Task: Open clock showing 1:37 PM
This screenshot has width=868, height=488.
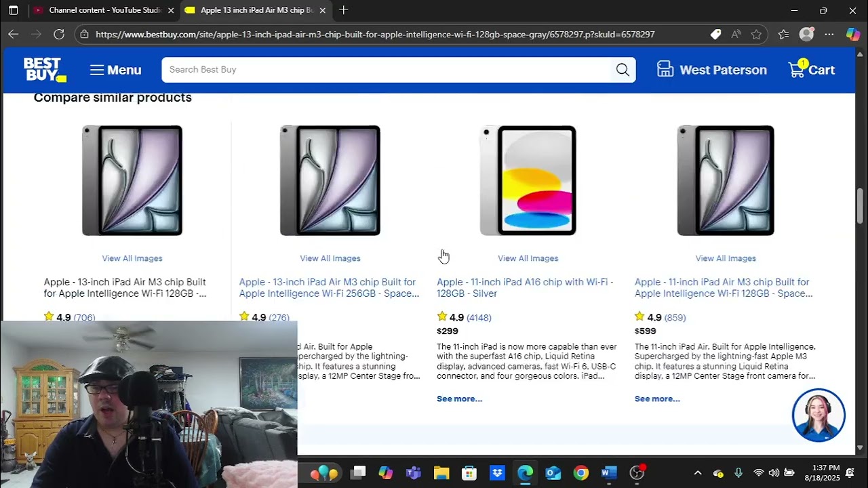Action: (823, 472)
